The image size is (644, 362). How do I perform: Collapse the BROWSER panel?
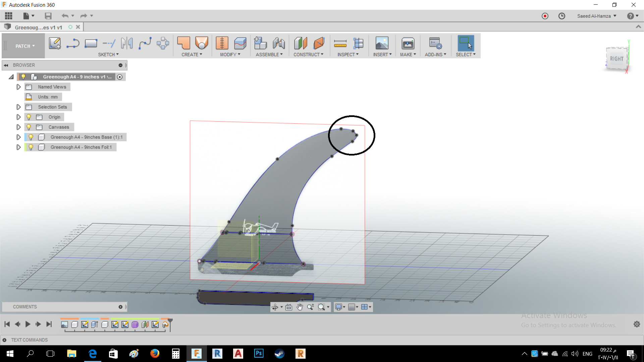coord(6,65)
